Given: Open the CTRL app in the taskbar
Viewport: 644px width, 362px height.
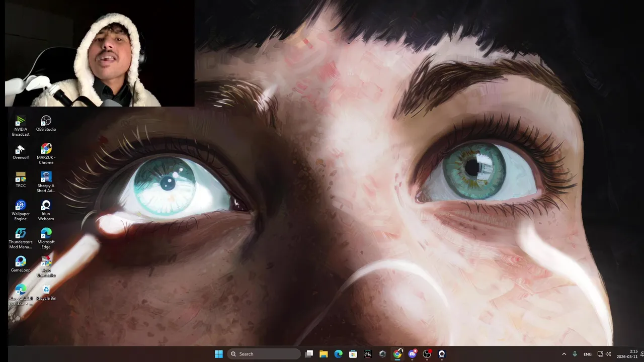Looking at the screenshot, I should click(x=368, y=354).
